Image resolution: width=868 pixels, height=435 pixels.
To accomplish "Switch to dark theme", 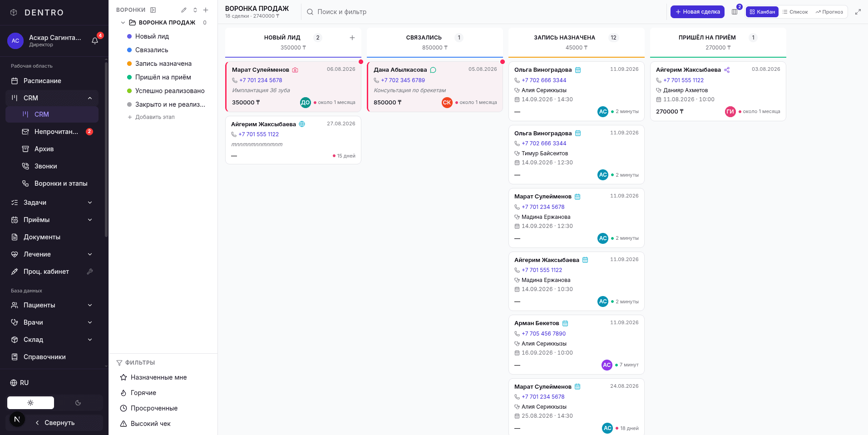I will (78, 403).
